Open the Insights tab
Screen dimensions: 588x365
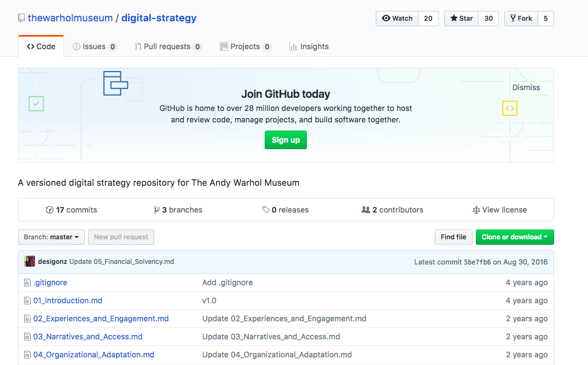pyautogui.click(x=309, y=46)
